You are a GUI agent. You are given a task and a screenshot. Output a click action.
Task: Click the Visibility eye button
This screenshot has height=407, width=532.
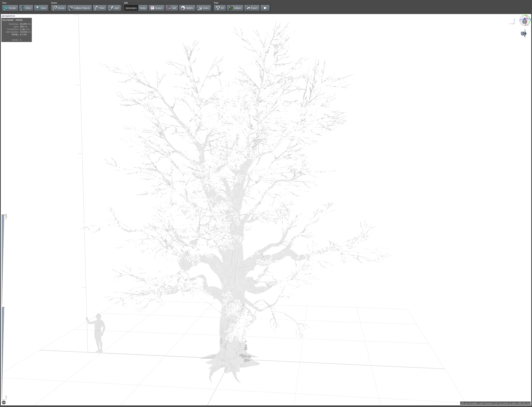tap(187, 8)
